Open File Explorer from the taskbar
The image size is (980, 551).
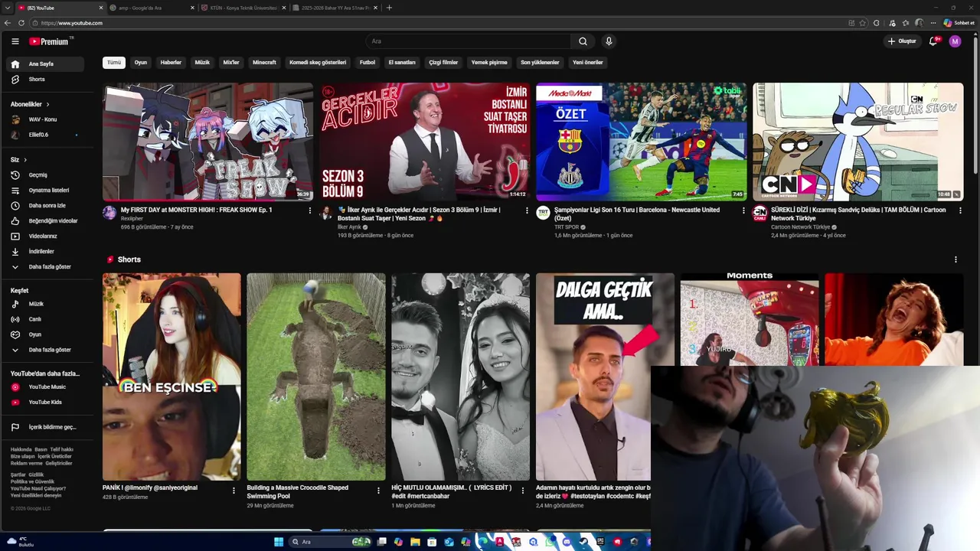pyautogui.click(x=415, y=542)
